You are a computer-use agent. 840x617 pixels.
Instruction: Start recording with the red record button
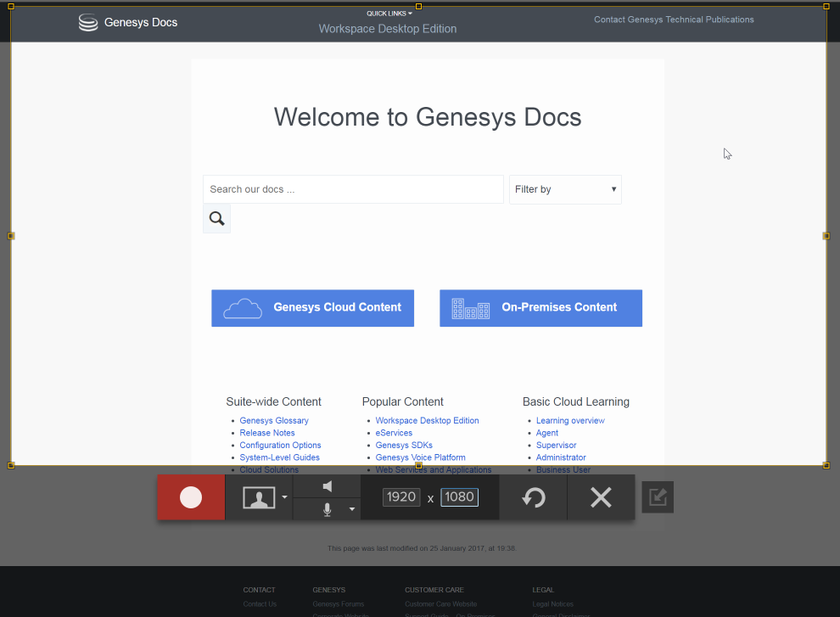point(191,497)
